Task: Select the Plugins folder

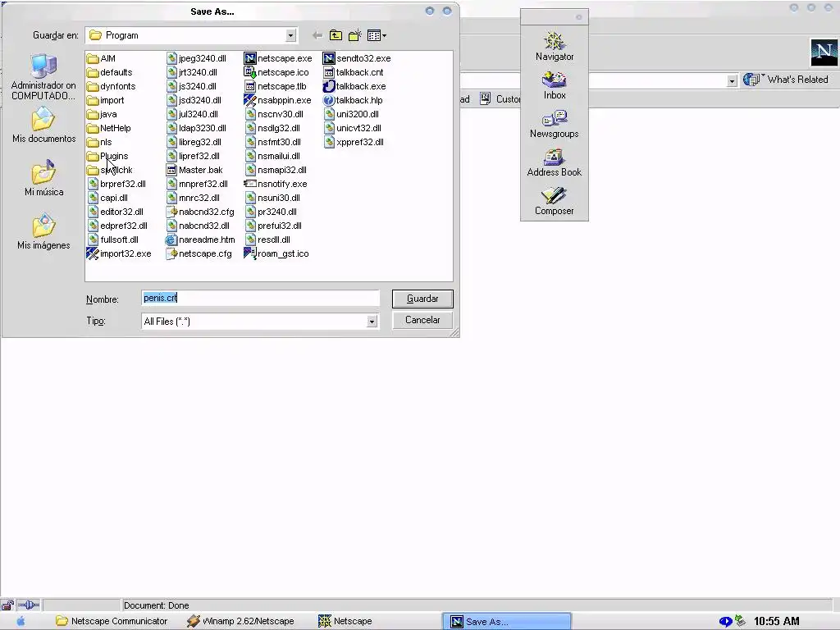Action: pos(107,156)
